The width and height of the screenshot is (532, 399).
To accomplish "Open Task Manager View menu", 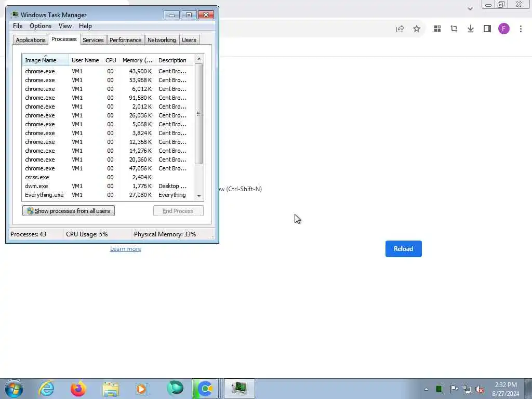I will click(65, 26).
